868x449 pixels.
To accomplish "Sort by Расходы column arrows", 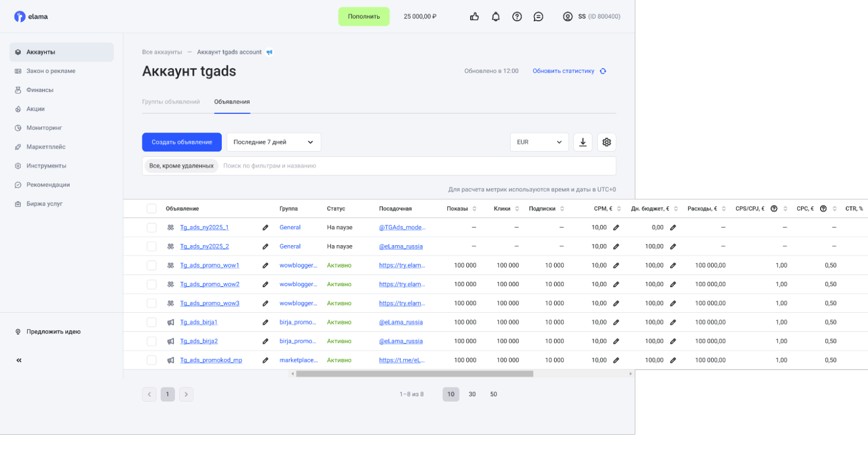I will point(724,209).
